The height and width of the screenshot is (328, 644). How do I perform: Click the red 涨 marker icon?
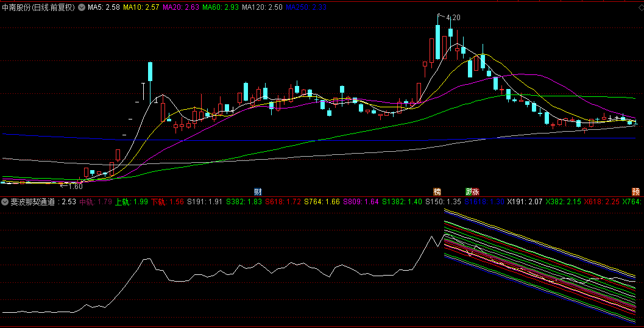476,191
